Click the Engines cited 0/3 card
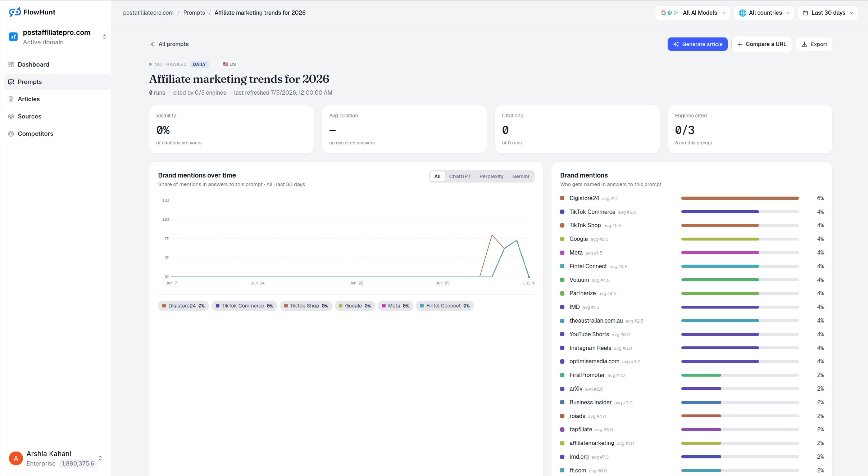Screen dimensions: 868x476 [750, 129]
